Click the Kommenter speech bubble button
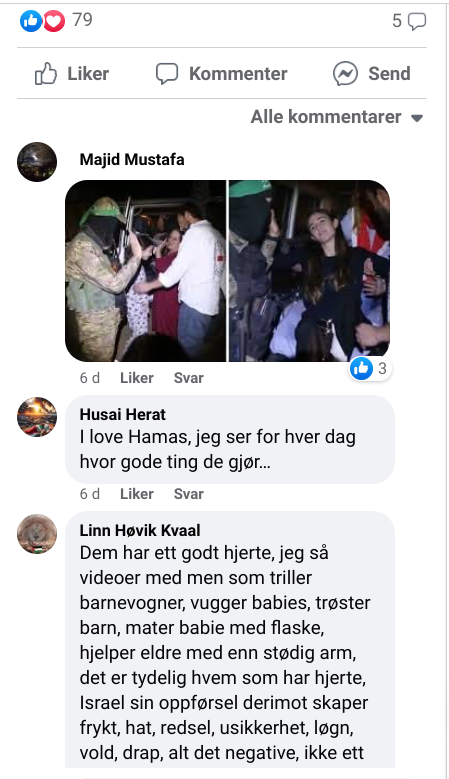 (x=222, y=74)
